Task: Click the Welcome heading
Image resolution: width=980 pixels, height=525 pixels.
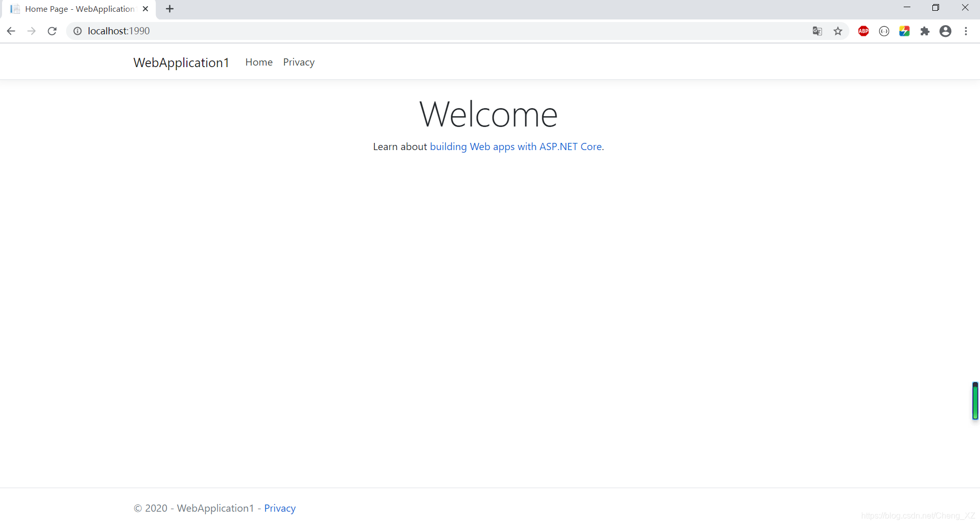Action: click(488, 114)
